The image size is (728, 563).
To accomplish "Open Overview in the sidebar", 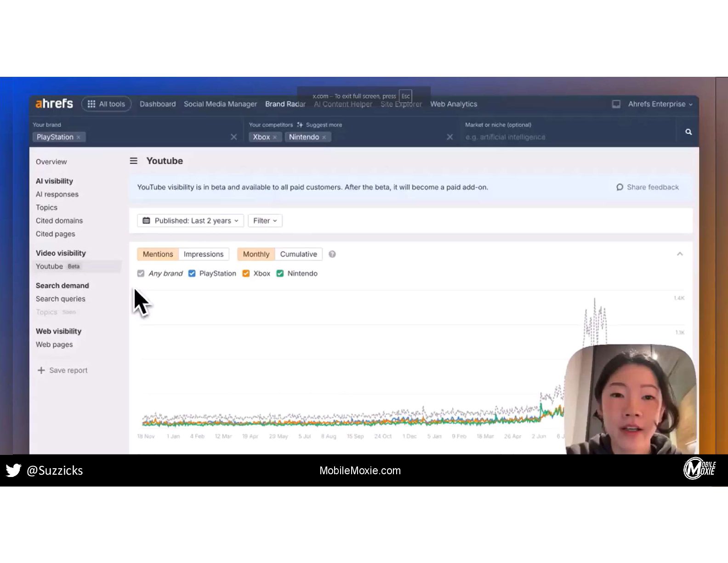I will [x=51, y=162].
